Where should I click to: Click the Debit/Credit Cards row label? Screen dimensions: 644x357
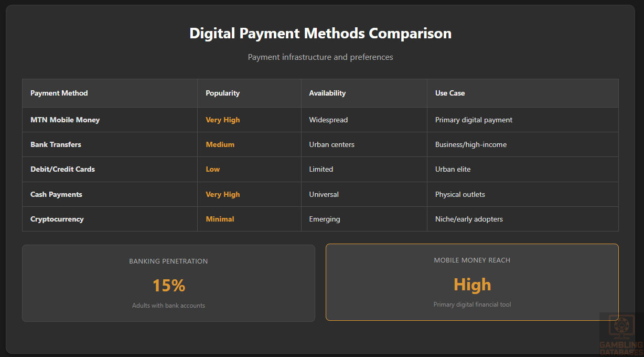click(62, 169)
